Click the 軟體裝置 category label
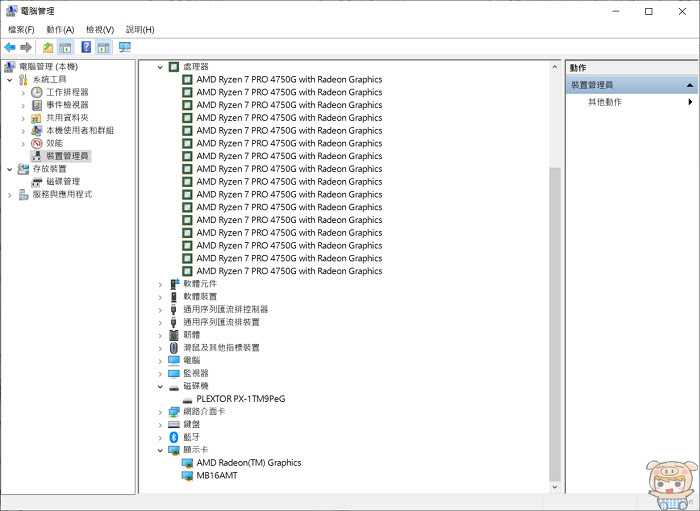 (200, 296)
